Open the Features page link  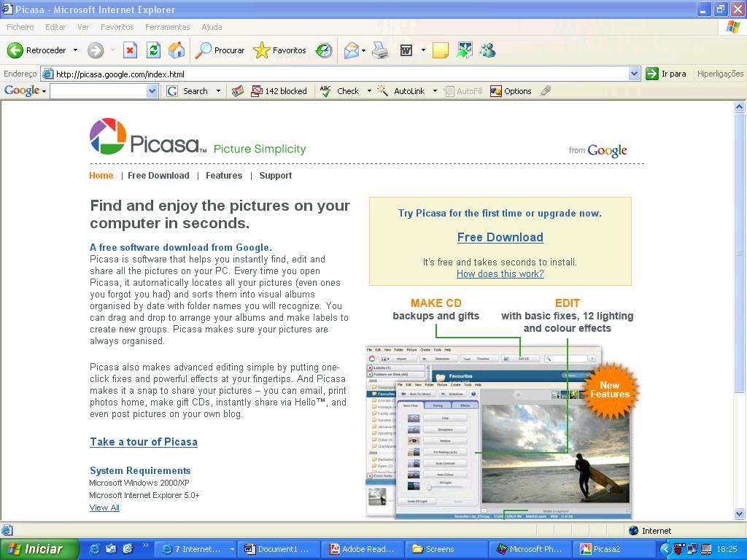point(224,175)
